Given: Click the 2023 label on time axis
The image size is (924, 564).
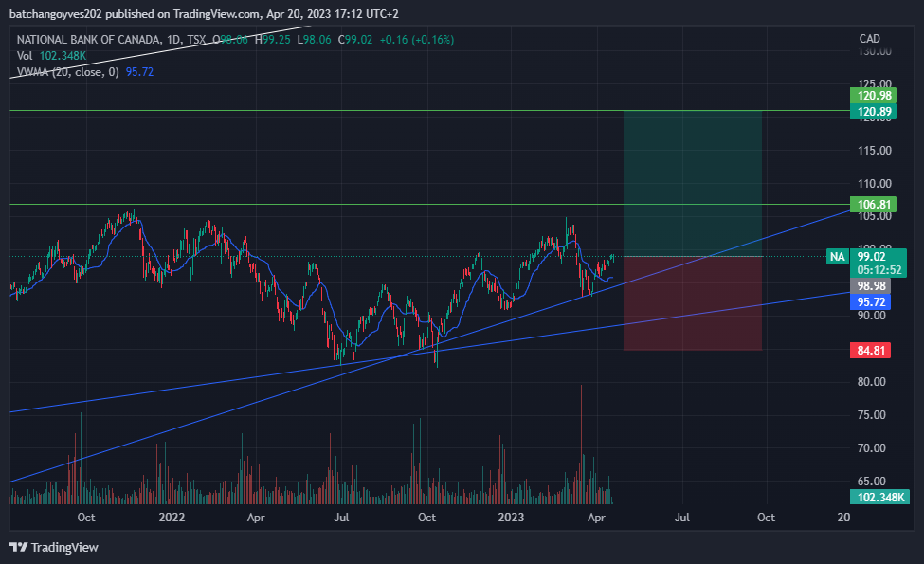Looking at the screenshot, I should [x=511, y=518].
